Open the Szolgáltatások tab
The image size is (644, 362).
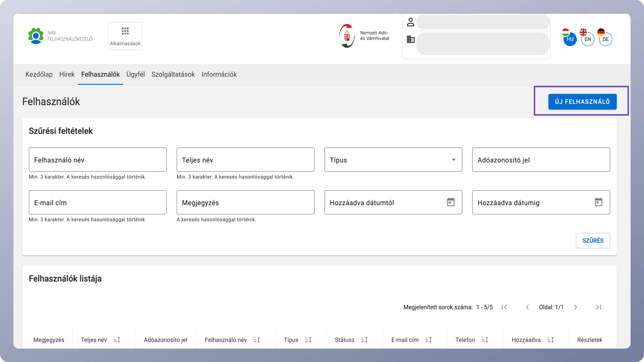pyautogui.click(x=173, y=74)
